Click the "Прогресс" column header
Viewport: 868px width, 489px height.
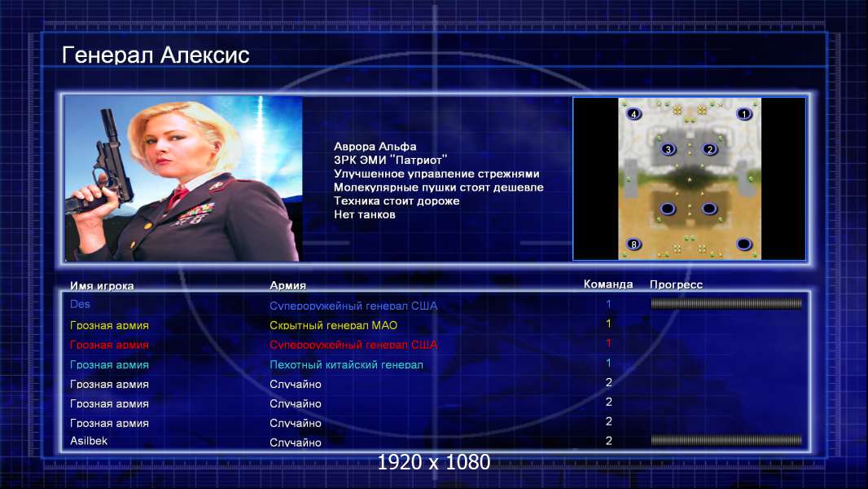[x=676, y=284]
